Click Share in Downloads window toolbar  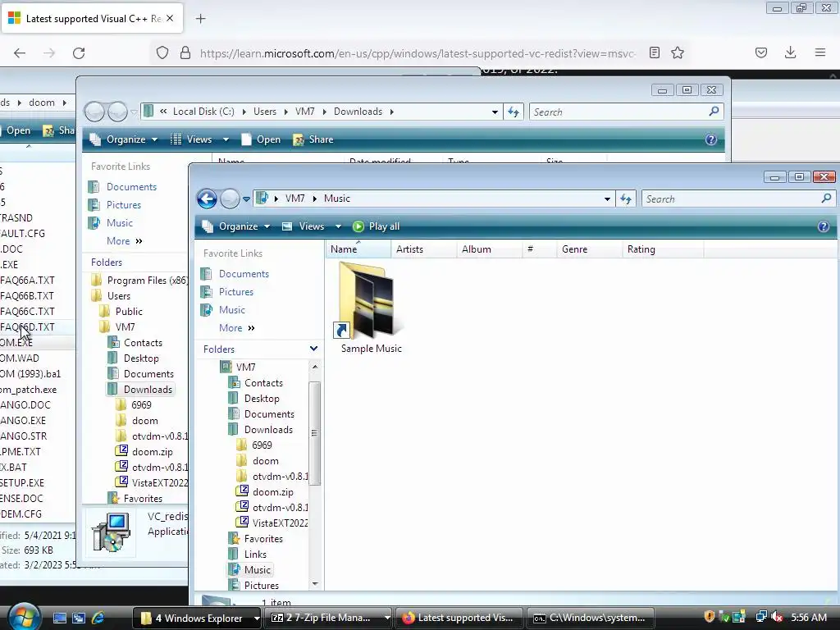point(313,139)
